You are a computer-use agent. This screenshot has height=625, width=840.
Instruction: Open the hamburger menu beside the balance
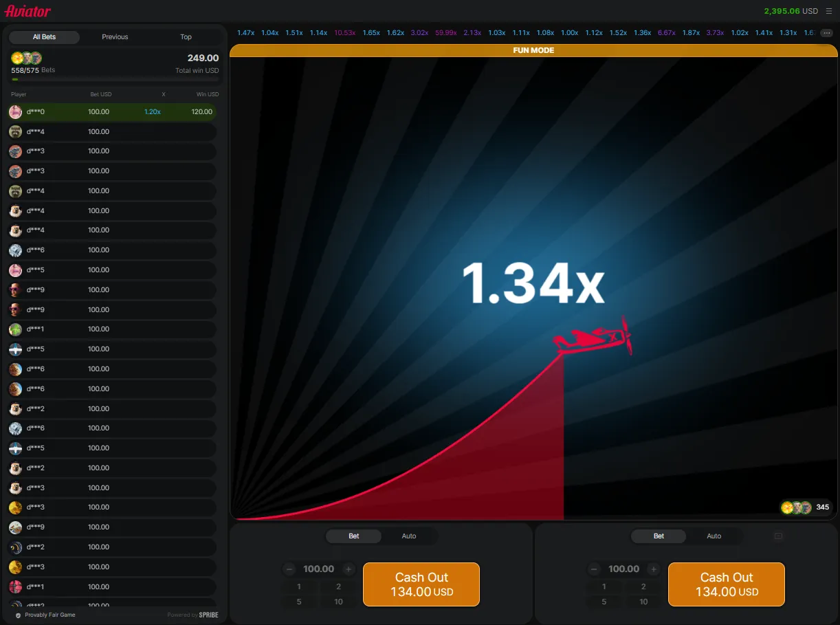click(x=828, y=11)
